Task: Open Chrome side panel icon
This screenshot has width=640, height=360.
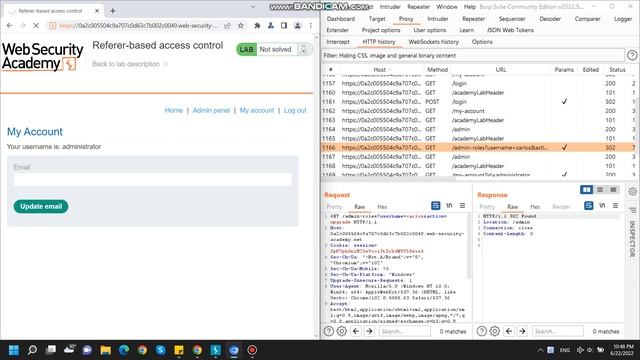Action: coord(284,26)
